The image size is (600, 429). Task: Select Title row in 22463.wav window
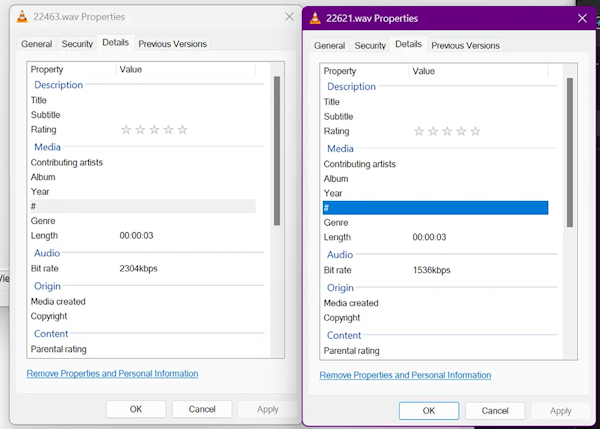tap(143, 100)
